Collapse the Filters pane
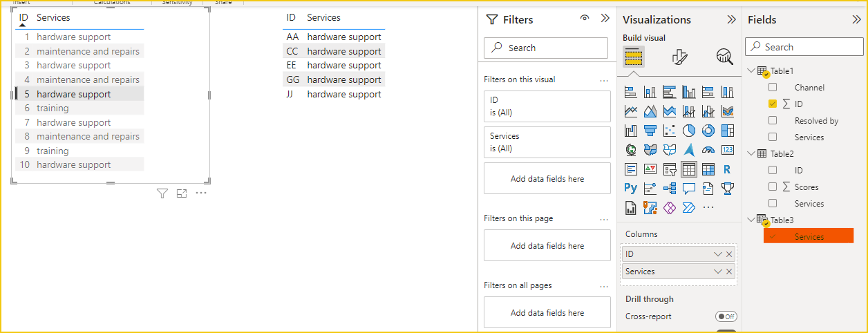The image size is (868, 333). pyautogui.click(x=605, y=19)
